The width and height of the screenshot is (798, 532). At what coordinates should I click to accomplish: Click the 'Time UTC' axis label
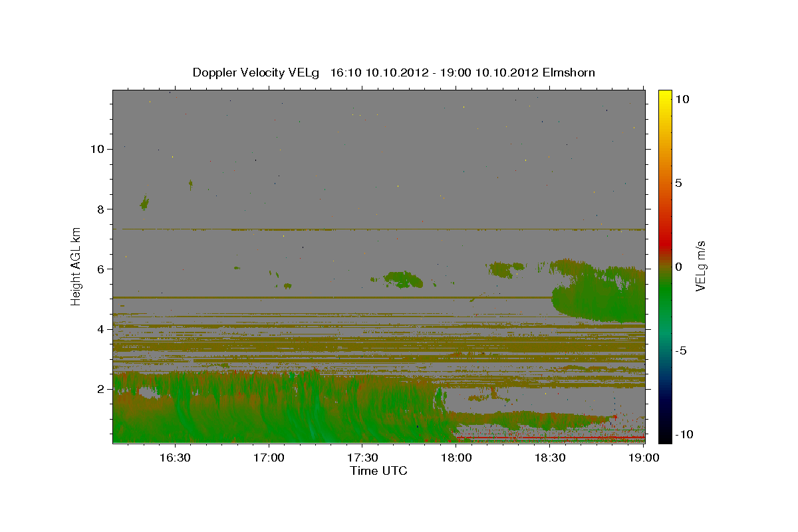[x=378, y=471]
